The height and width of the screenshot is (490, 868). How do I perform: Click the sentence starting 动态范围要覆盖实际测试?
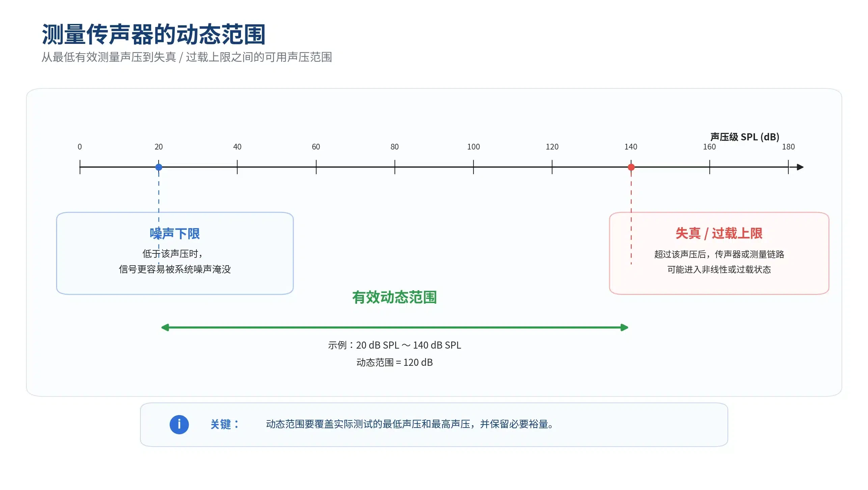coord(410,424)
